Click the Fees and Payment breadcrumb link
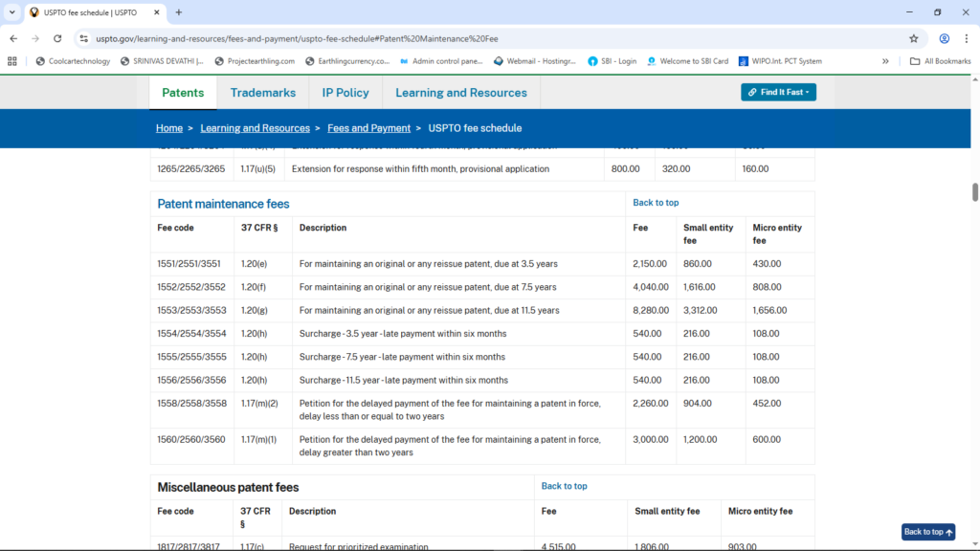Screen dimensions: 980x551 click(x=368, y=128)
